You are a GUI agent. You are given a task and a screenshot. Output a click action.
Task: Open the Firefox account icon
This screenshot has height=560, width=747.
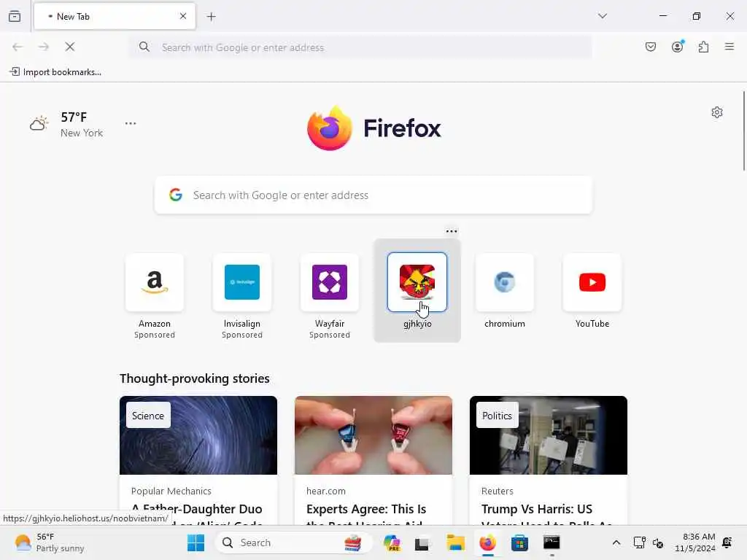tap(678, 47)
